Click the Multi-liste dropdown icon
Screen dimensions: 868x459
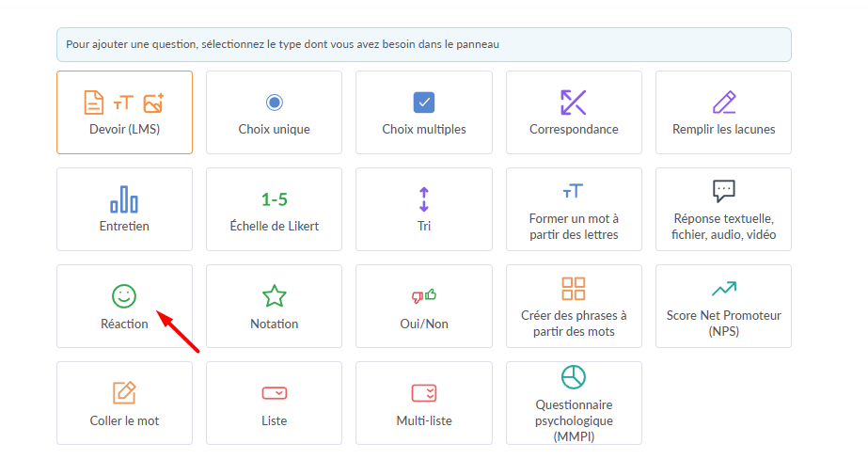(424, 393)
